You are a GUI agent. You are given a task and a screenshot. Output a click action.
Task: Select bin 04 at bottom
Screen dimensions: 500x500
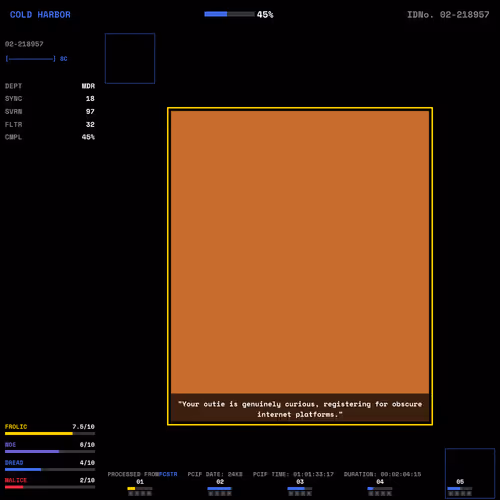[380, 487]
